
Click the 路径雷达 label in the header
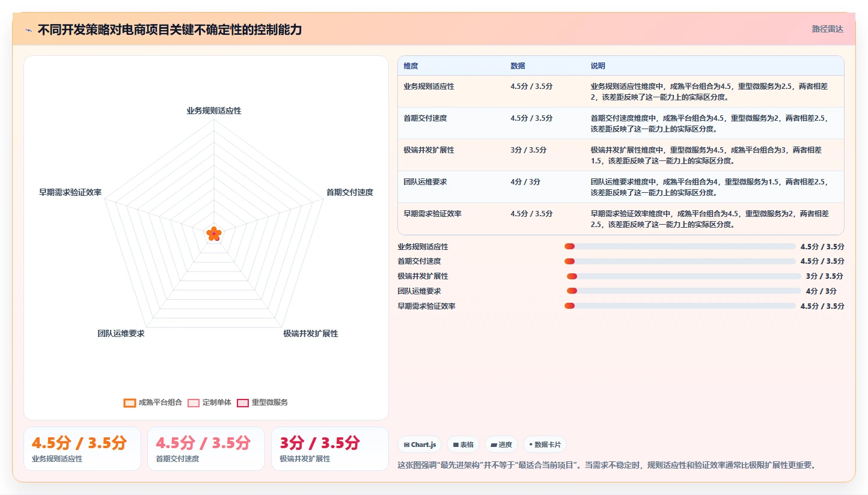tap(827, 29)
